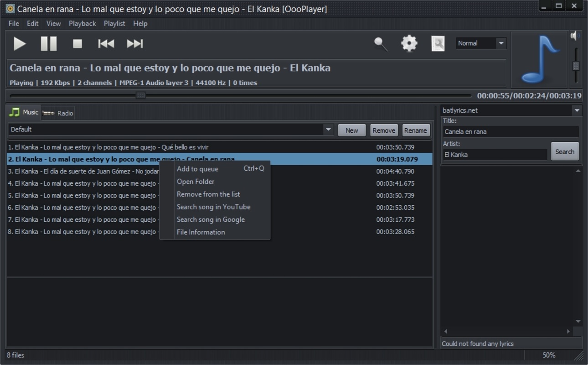Screen dimensions: 588x365
Task: Click the Rename playlist button
Action: point(416,130)
